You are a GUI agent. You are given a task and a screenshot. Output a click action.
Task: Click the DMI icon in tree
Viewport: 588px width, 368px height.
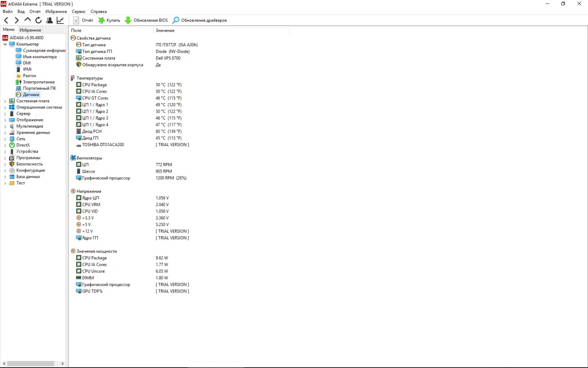coord(19,63)
